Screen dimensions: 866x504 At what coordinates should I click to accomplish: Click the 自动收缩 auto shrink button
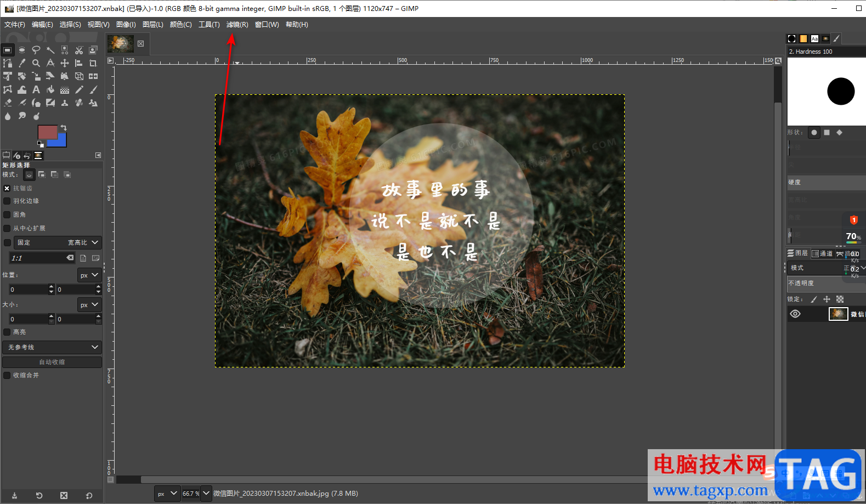[x=52, y=362]
